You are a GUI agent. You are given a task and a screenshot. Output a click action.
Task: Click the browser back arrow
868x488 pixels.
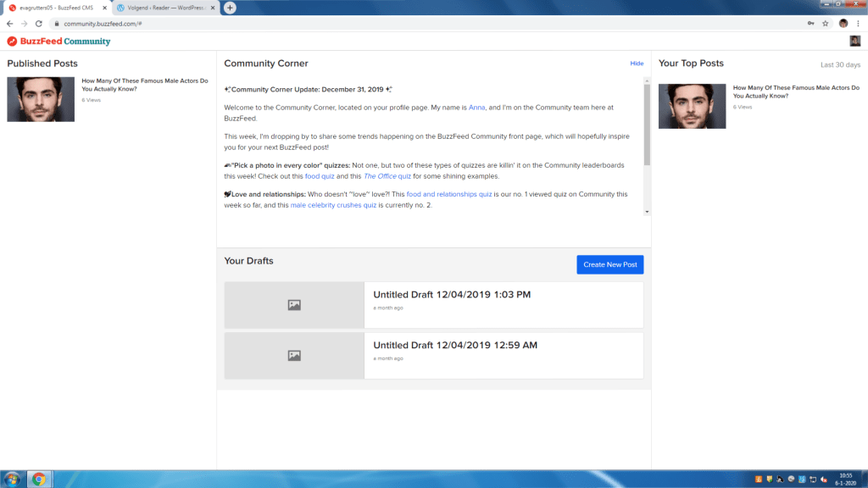tap(9, 24)
